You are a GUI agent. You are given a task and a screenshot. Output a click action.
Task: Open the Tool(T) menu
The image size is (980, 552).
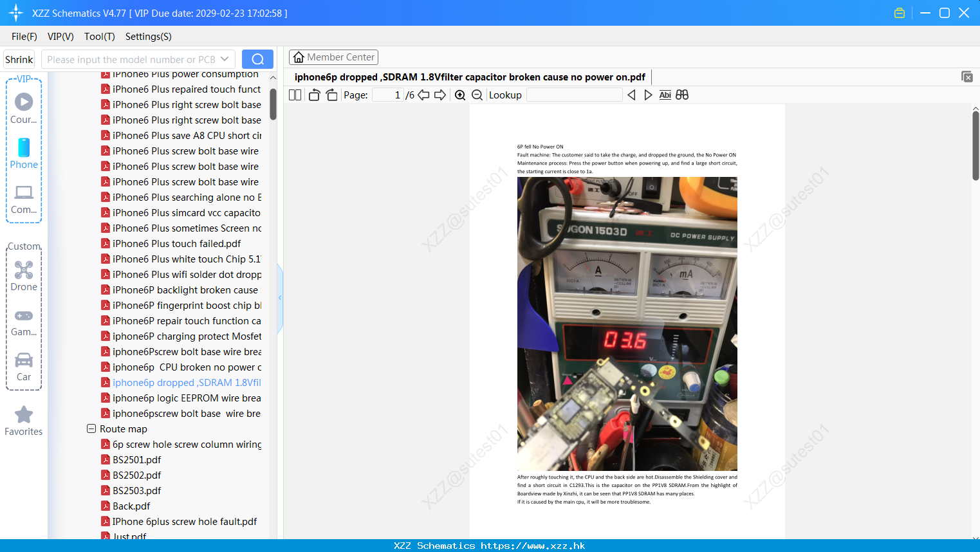coord(100,36)
